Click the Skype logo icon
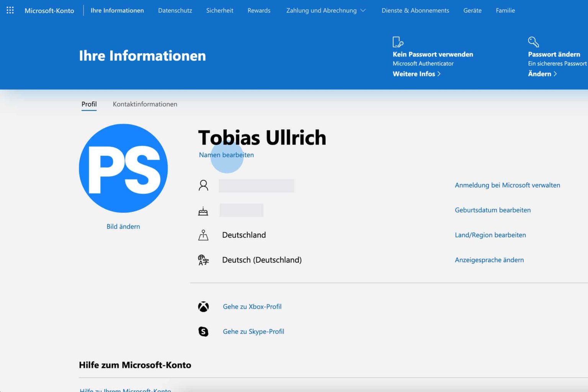The image size is (588, 392). pos(203,332)
